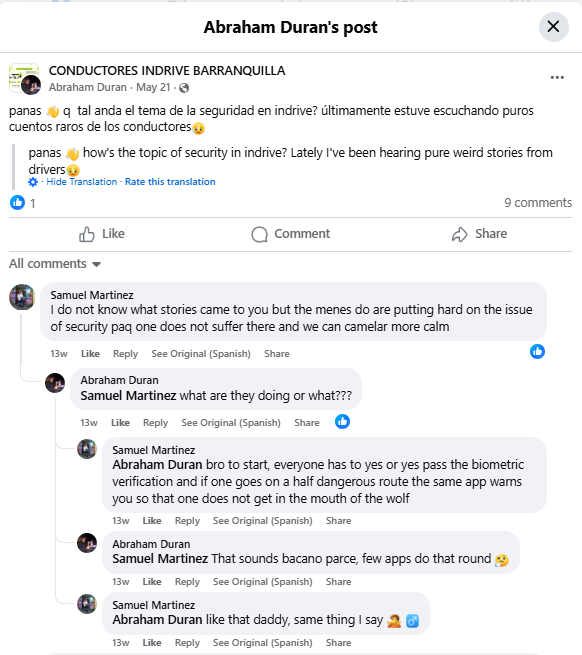Expand the All comments sort dropdown
This screenshot has width=582, height=655.
55,264
